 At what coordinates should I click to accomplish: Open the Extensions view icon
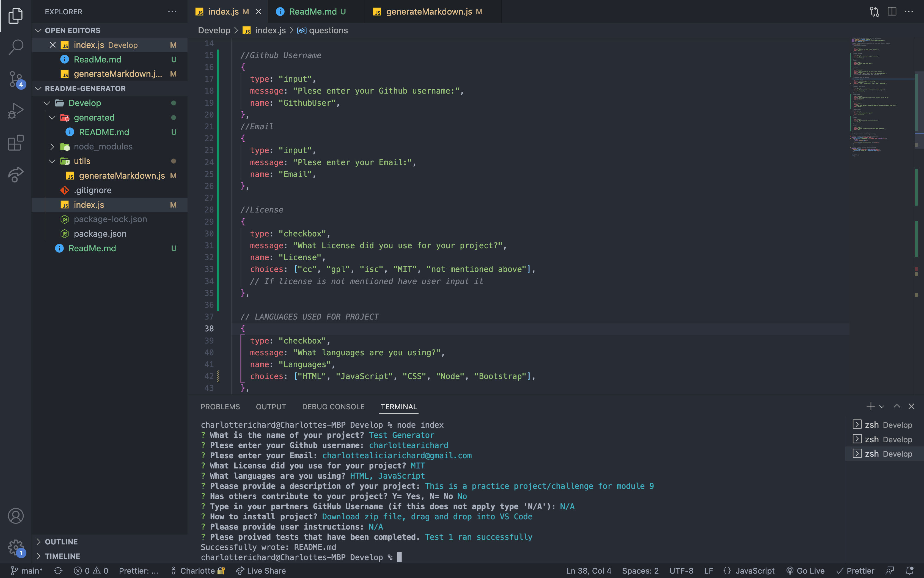pyautogui.click(x=16, y=143)
